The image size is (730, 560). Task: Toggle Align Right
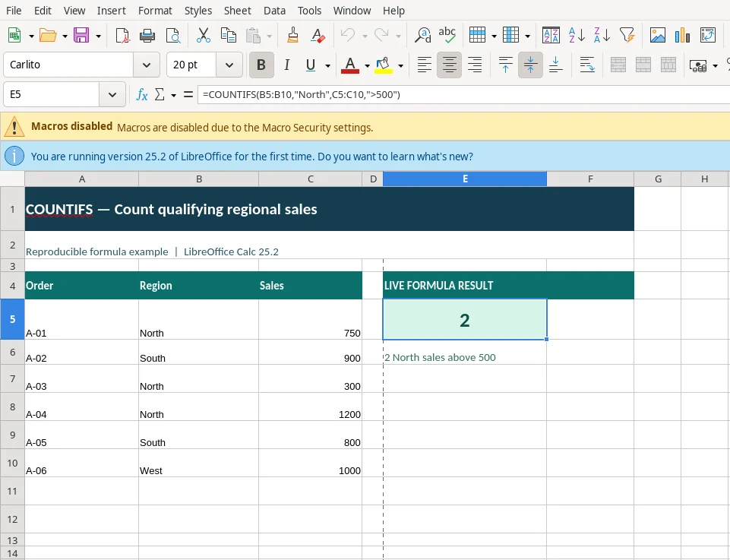[x=475, y=65]
